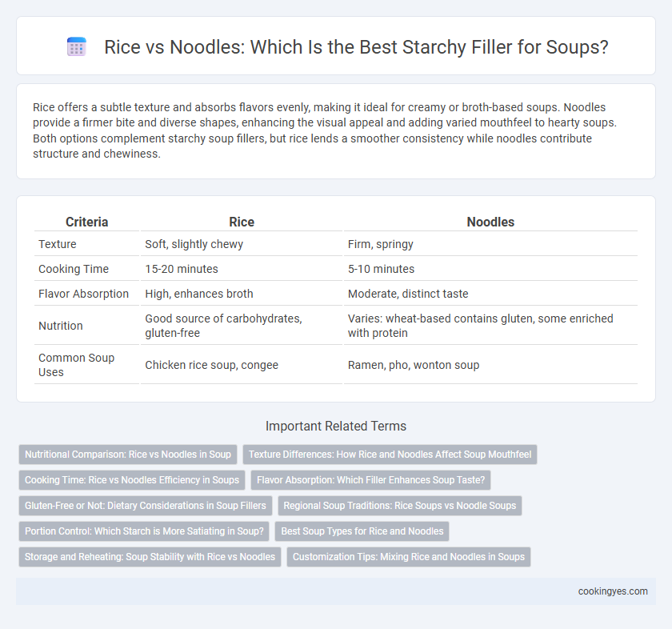Click the page title Rice vs Noodles heading
Image resolution: width=672 pixels, height=629 pixels.
pos(356,46)
